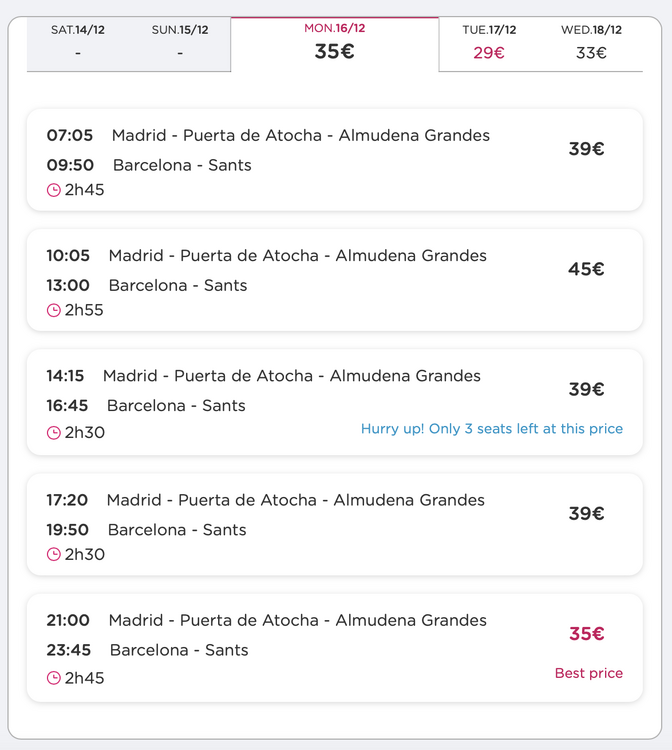Choose the 07:05 departure train card
The width and height of the screenshot is (672, 750).
point(335,160)
